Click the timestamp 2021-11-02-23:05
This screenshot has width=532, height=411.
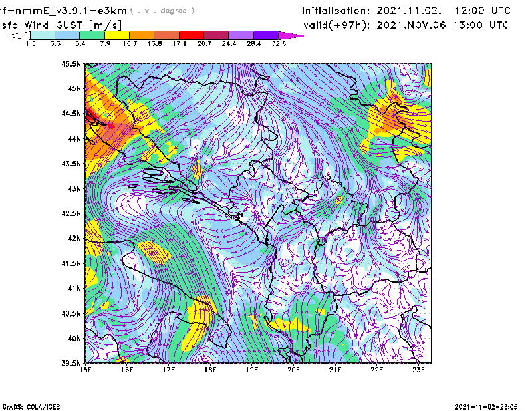[x=486, y=406]
